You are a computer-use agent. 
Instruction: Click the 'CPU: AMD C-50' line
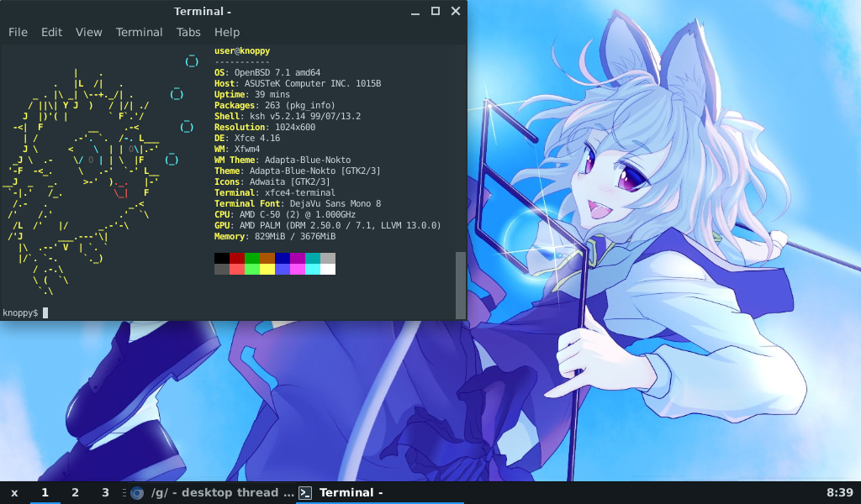coord(285,215)
